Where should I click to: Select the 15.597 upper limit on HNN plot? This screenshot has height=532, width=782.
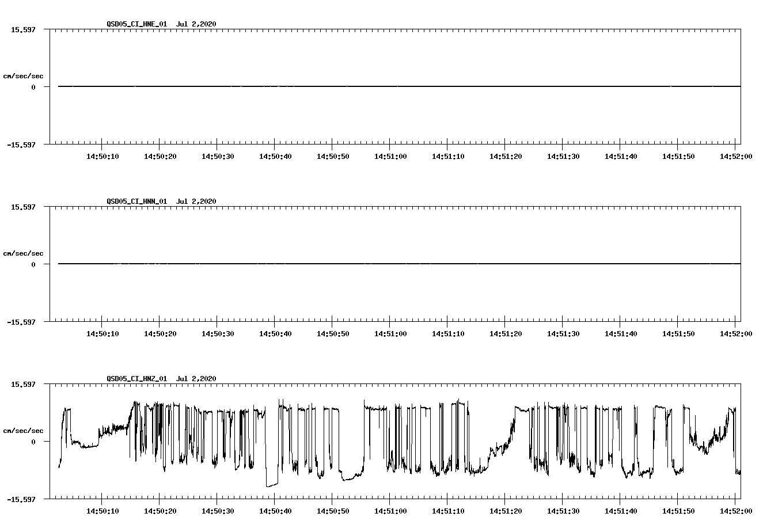23,207
